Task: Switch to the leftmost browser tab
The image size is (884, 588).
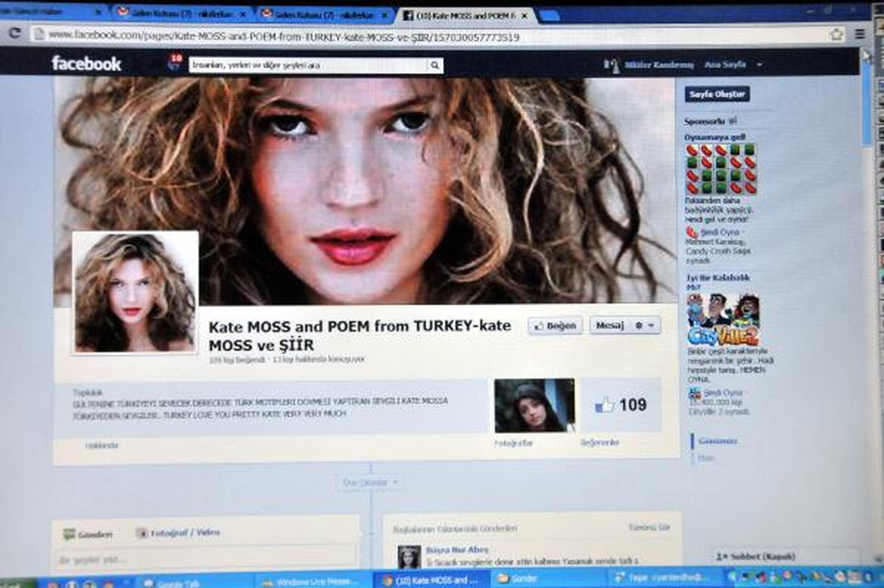Action: pyautogui.click(x=50, y=12)
